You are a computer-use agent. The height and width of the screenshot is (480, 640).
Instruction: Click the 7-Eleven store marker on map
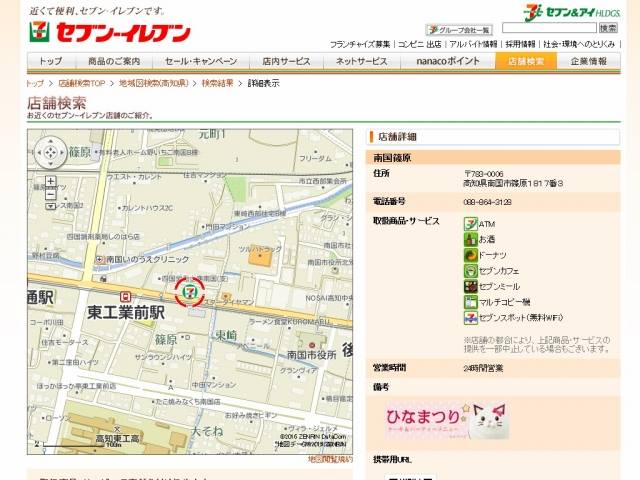(189, 291)
